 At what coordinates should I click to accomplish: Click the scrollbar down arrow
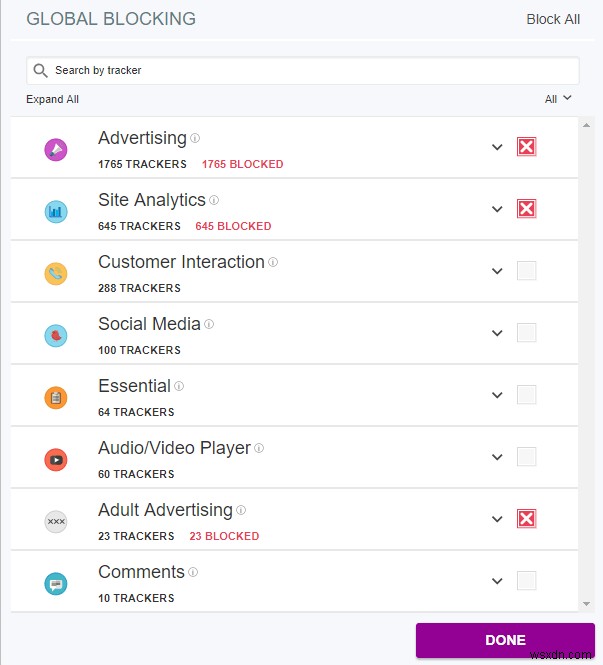586,604
